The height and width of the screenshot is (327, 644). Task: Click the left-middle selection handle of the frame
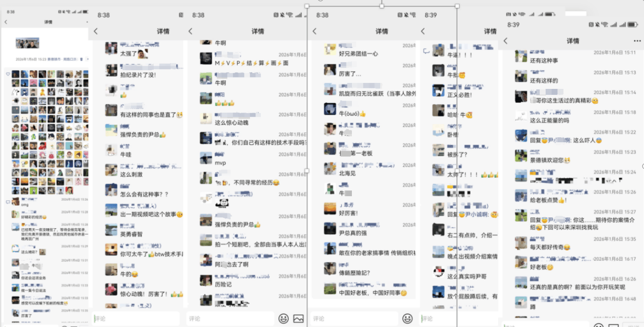tap(307, 171)
